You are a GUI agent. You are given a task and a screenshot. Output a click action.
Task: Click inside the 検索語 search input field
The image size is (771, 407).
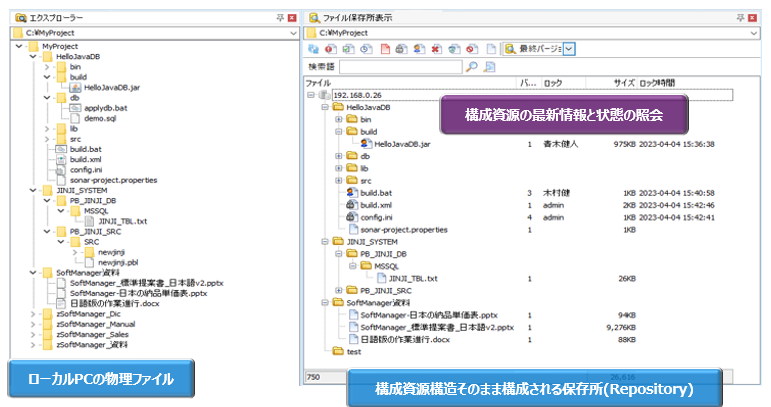click(x=400, y=67)
